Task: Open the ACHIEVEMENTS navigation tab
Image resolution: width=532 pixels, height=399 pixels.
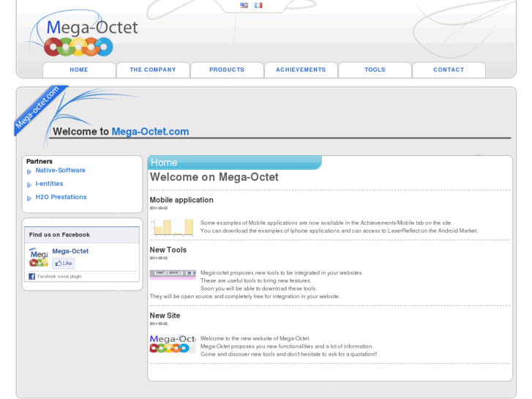Action: (301, 70)
